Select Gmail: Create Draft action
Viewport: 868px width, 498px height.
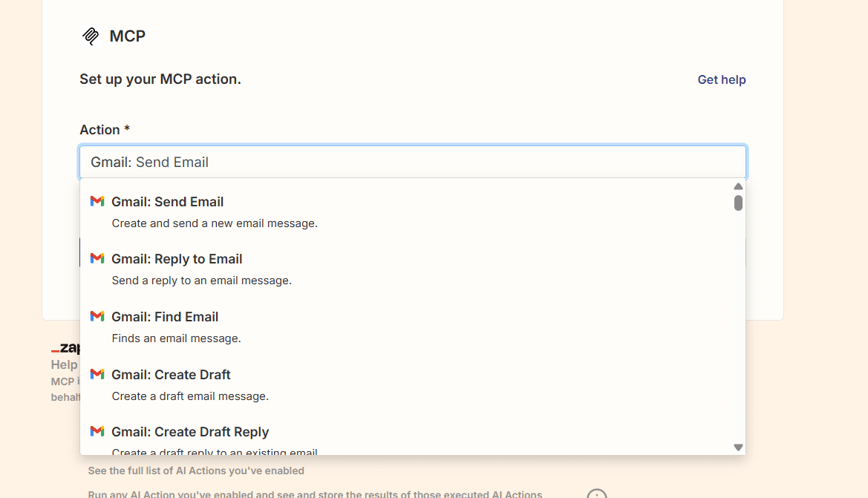(x=171, y=375)
